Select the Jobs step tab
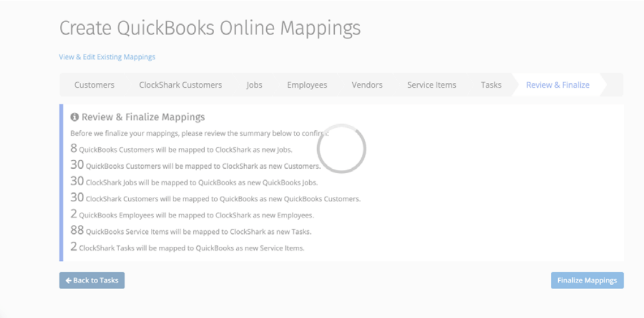The height and width of the screenshot is (318, 644). click(255, 85)
